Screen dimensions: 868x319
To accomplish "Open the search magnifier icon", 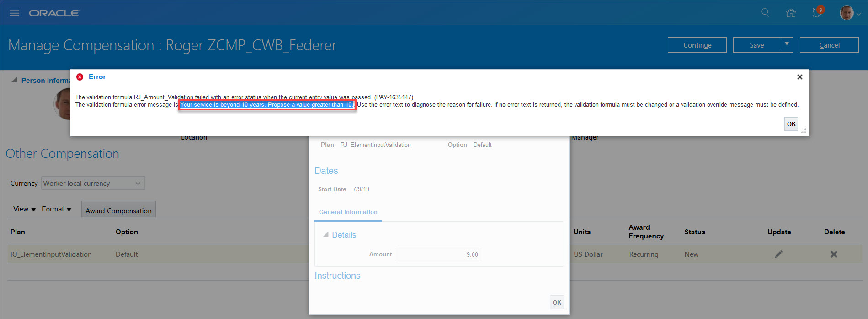I will (765, 13).
